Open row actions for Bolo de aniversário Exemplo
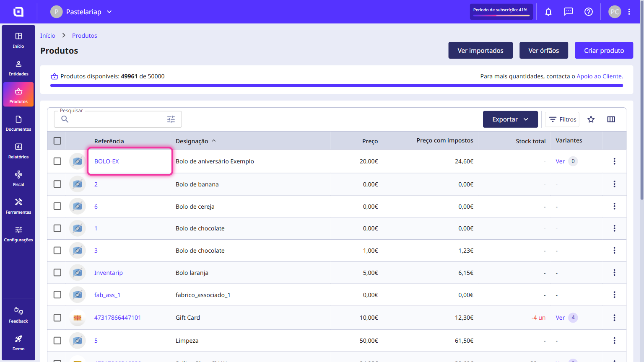The height and width of the screenshot is (362, 644). (614, 161)
